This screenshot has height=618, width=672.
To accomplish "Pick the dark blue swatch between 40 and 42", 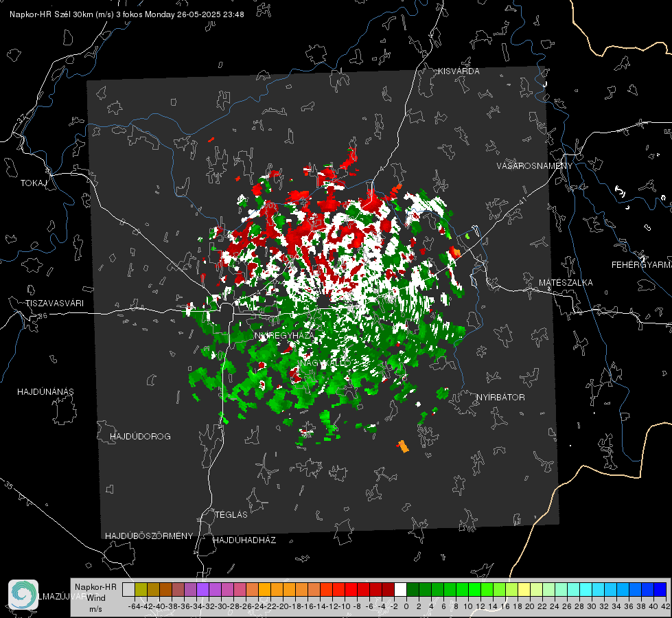I will 660,589.
